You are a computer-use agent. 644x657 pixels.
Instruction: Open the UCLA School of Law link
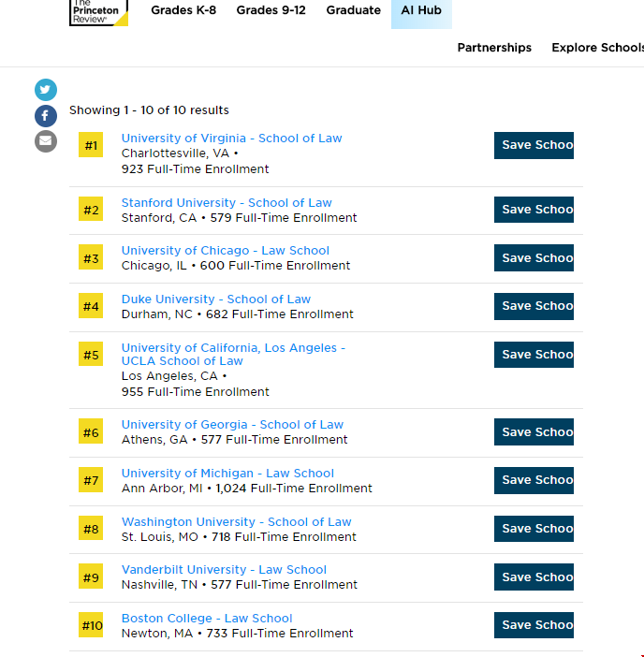[x=233, y=355]
